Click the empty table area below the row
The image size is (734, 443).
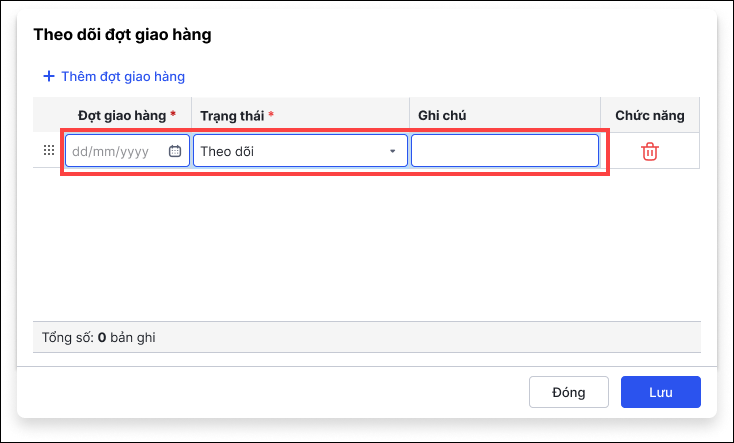[366, 245]
